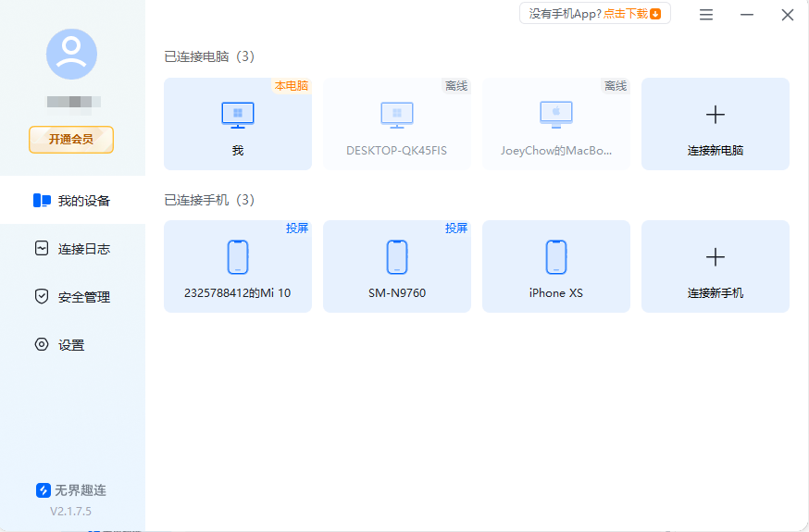Screen dimensions: 809x532
Task: Click the orange download arrow icon
Action: click(655, 14)
